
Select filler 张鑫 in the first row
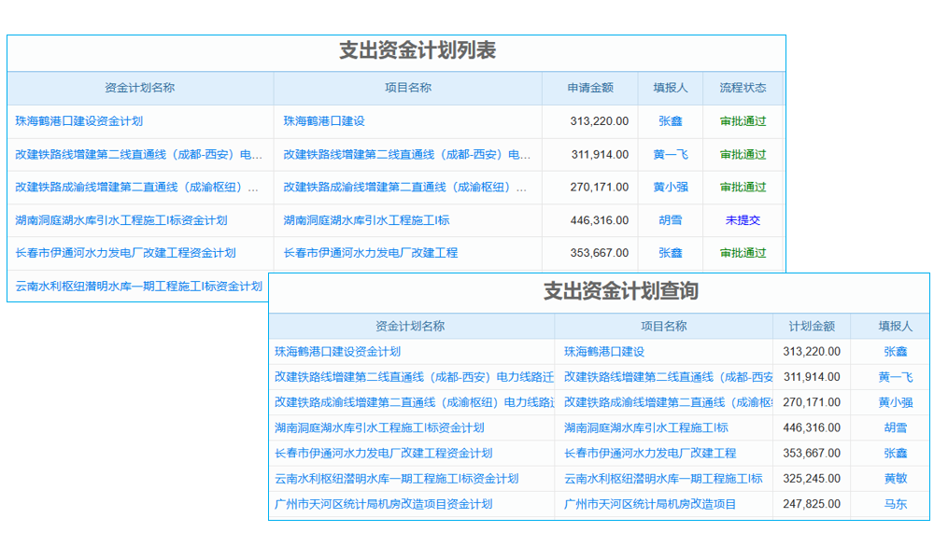669,121
